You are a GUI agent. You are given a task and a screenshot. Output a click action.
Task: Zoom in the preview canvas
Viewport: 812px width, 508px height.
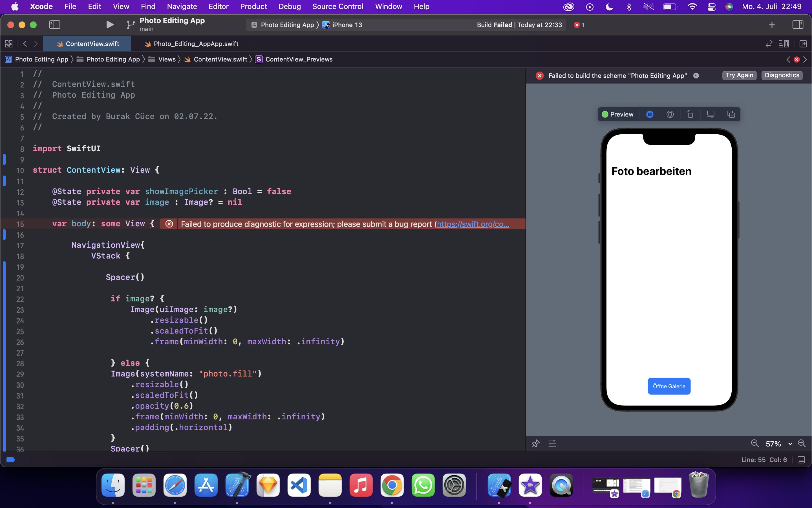[802, 443]
